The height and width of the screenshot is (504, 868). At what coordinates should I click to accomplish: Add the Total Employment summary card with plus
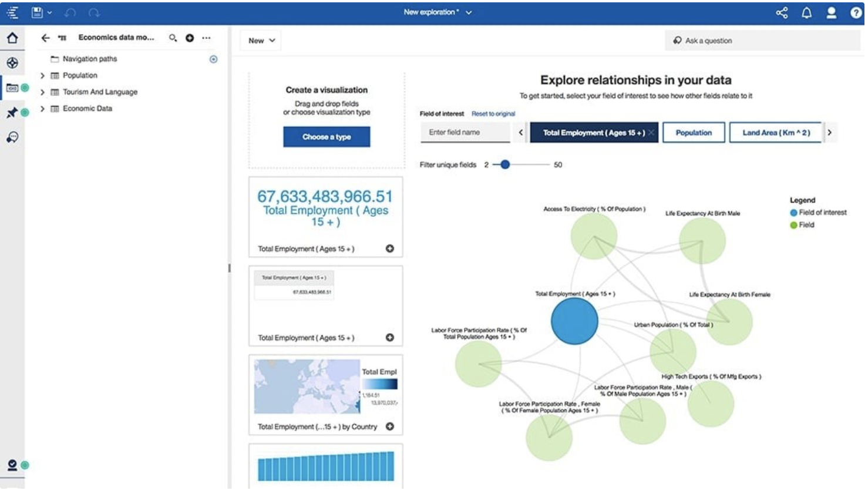pyautogui.click(x=390, y=248)
